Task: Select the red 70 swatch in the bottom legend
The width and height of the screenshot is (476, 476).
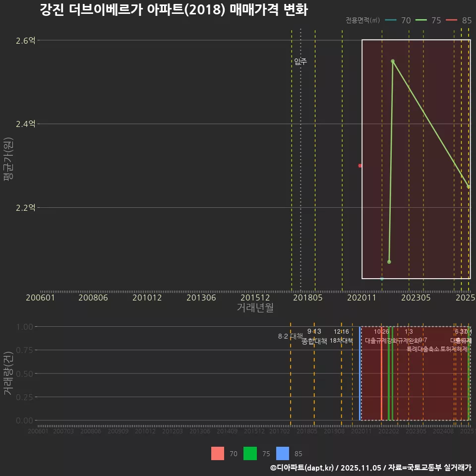Action: tap(218, 454)
